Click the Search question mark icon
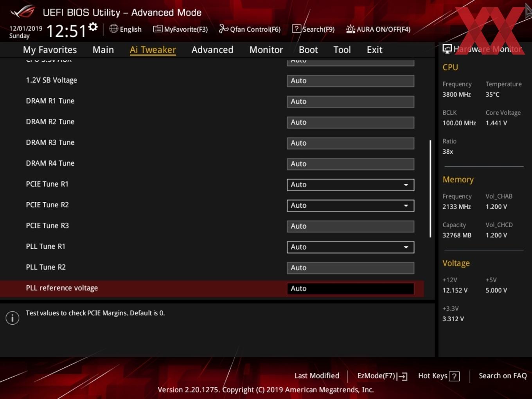Viewport: 532px width, 399px height. pyautogui.click(x=297, y=29)
